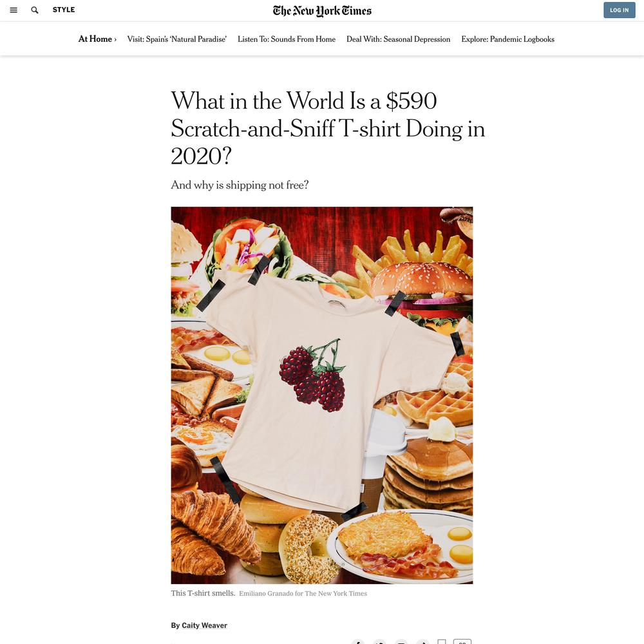Viewport: 644px width, 644px height.
Task: Share article via Twitter icon
Action: (379, 642)
